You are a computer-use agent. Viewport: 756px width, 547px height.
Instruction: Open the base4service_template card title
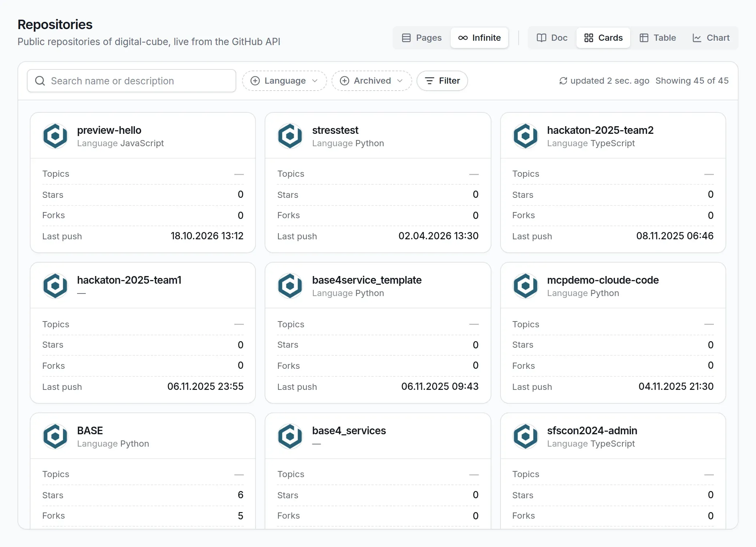(x=367, y=280)
